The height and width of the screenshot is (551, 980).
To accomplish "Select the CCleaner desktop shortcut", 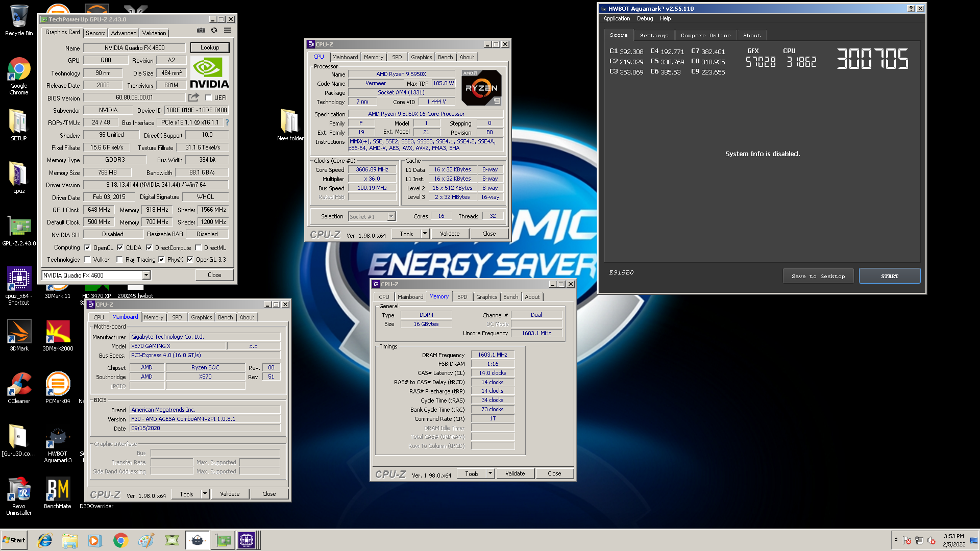I will point(19,388).
